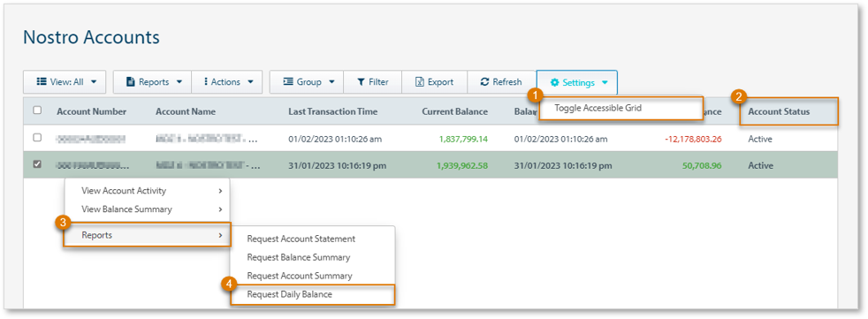The height and width of the screenshot is (319, 868).
Task: Click the funnel icon on Filter
Action: click(x=361, y=82)
